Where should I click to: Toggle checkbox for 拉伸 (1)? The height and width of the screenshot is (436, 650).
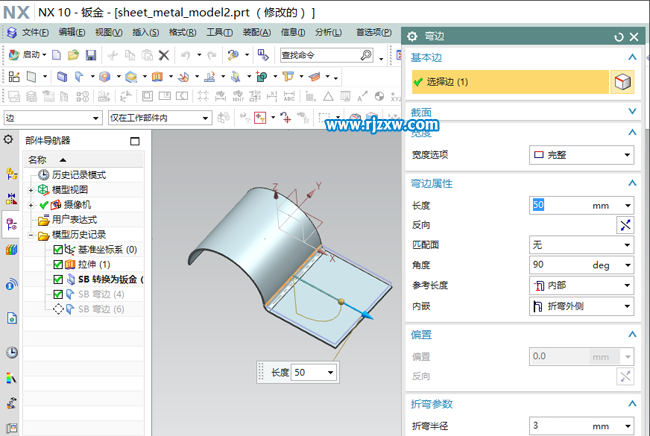click(x=58, y=264)
